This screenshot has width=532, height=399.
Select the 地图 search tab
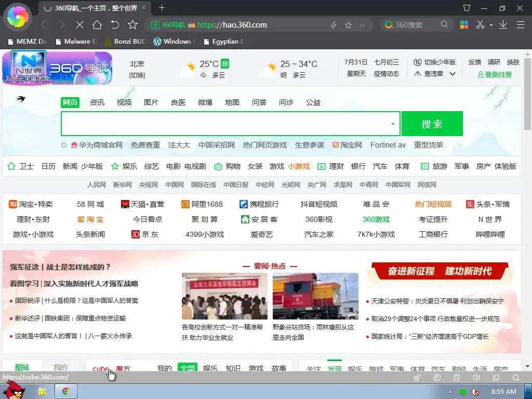pyautogui.click(x=232, y=102)
